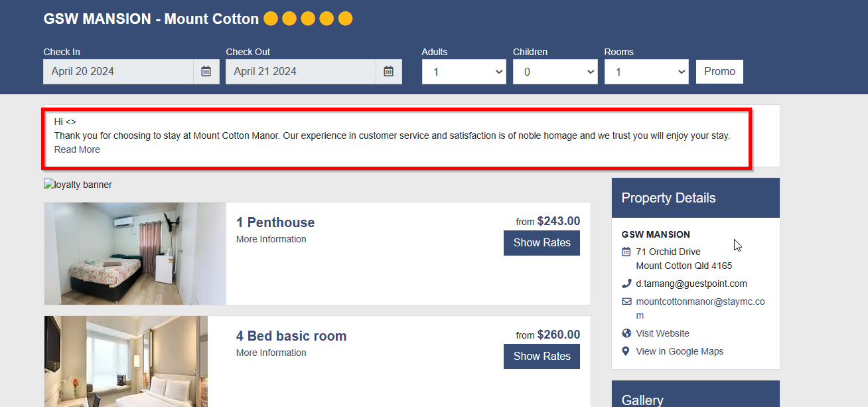Click the Promo button
This screenshot has height=407, width=868.
coord(719,72)
